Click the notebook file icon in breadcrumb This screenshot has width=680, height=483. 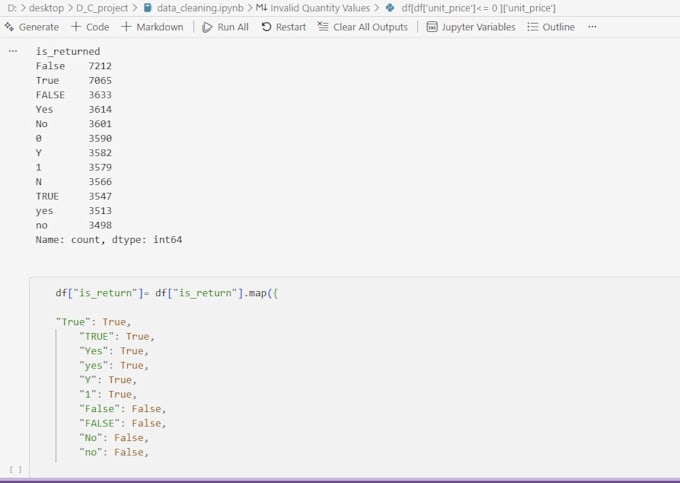148,8
